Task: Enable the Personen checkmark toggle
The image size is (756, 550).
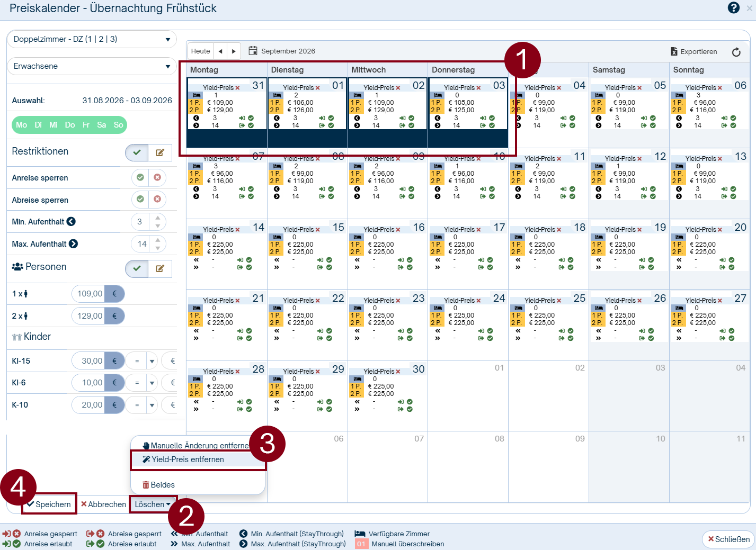Action: 137,268
